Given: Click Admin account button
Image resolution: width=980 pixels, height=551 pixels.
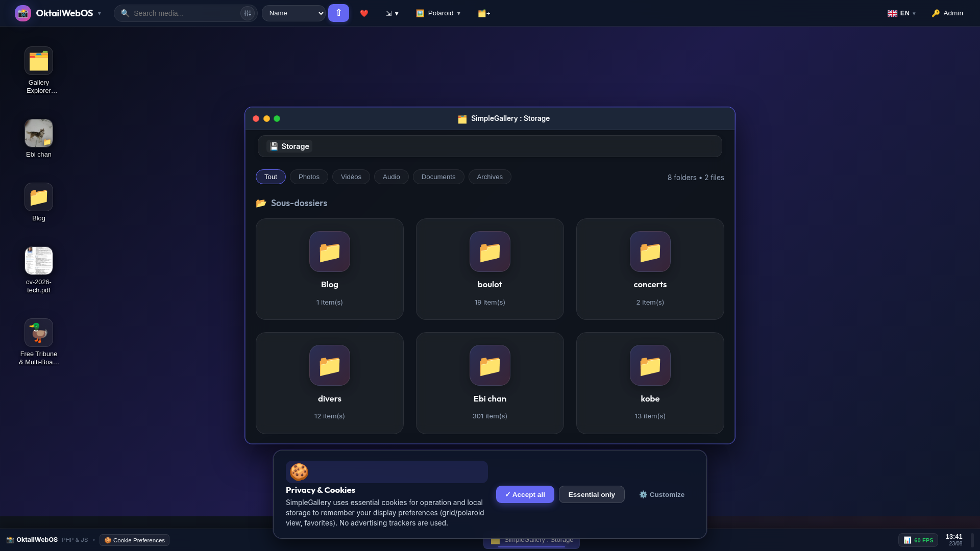Looking at the screenshot, I should 947,13.
